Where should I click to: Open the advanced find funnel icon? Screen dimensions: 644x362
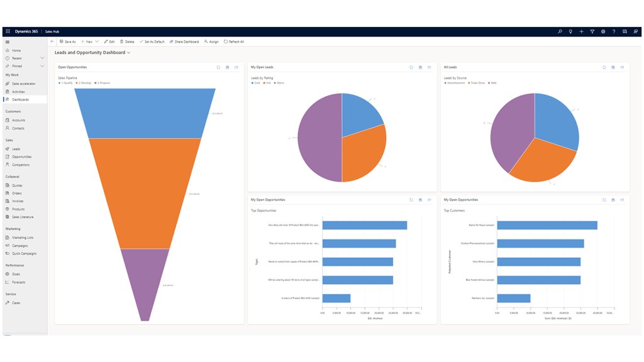pos(592,31)
